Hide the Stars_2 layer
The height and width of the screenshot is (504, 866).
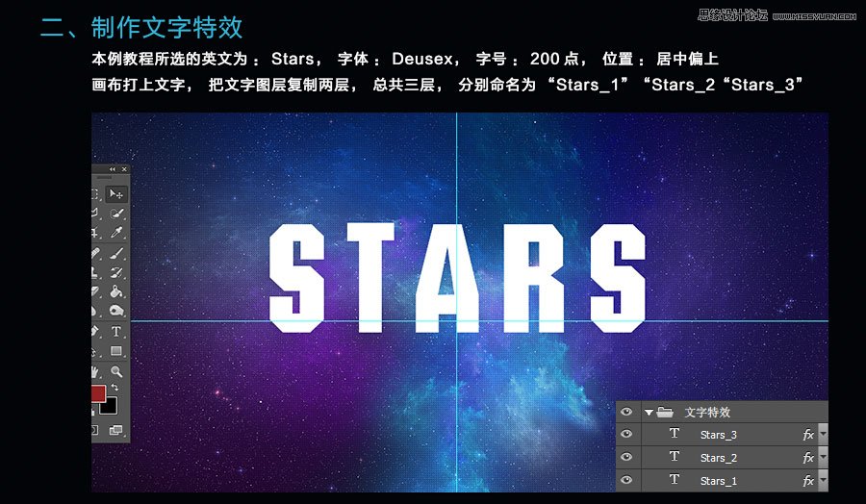pos(626,457)
